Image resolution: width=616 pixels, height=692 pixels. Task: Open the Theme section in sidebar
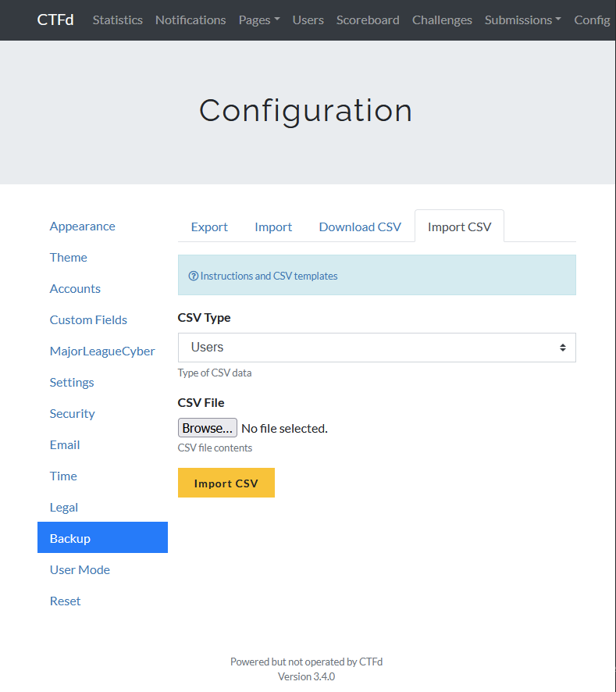coord(68,258)
